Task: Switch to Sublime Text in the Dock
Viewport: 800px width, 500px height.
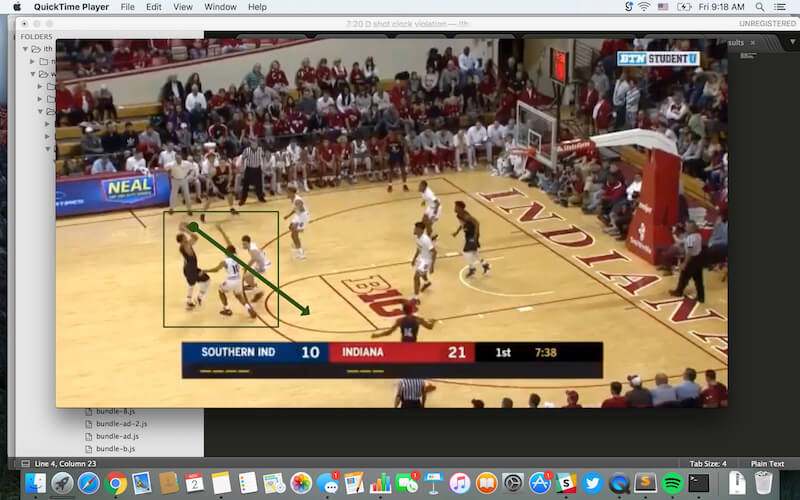Action: (x=646, y=483)
